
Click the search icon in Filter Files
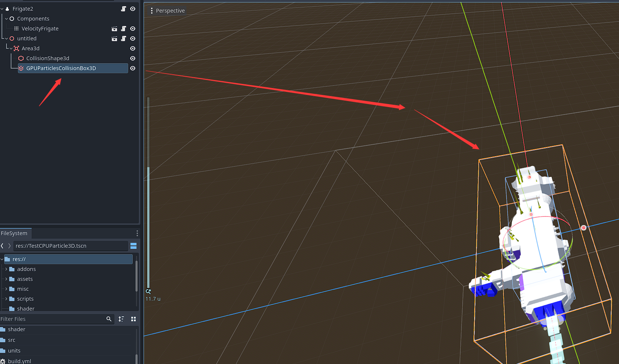[109, 319]
